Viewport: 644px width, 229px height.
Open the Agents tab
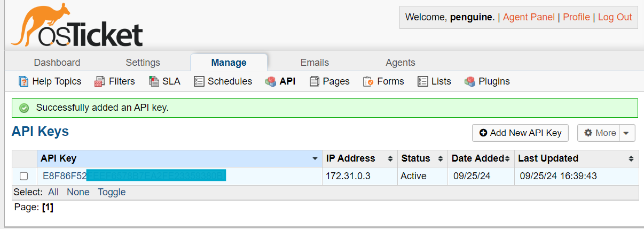coord(400,63)
